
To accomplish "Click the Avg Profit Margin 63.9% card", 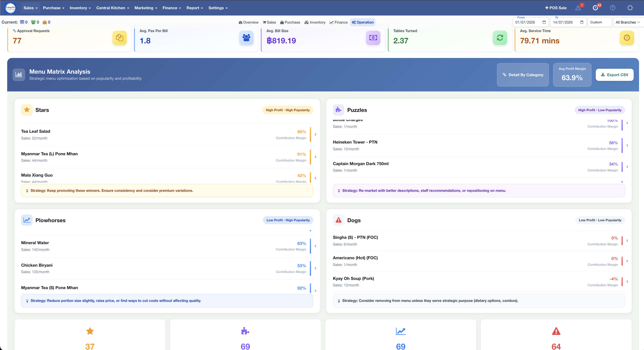I will (572, 75).
